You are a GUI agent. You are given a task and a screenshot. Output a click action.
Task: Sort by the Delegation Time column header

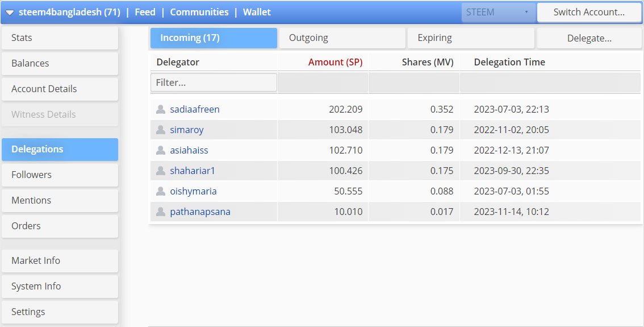(x=509, y=62)
